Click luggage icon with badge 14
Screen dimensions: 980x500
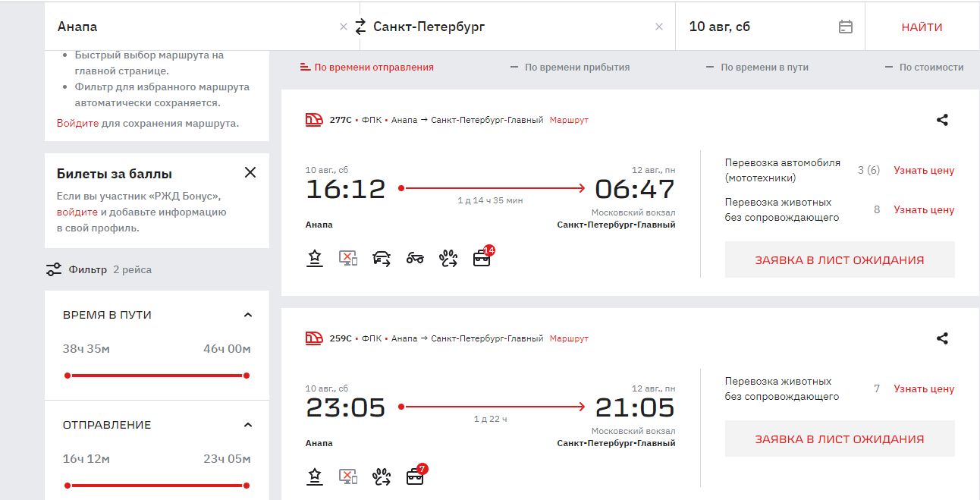pyautogui.click(x=482, y=258)
